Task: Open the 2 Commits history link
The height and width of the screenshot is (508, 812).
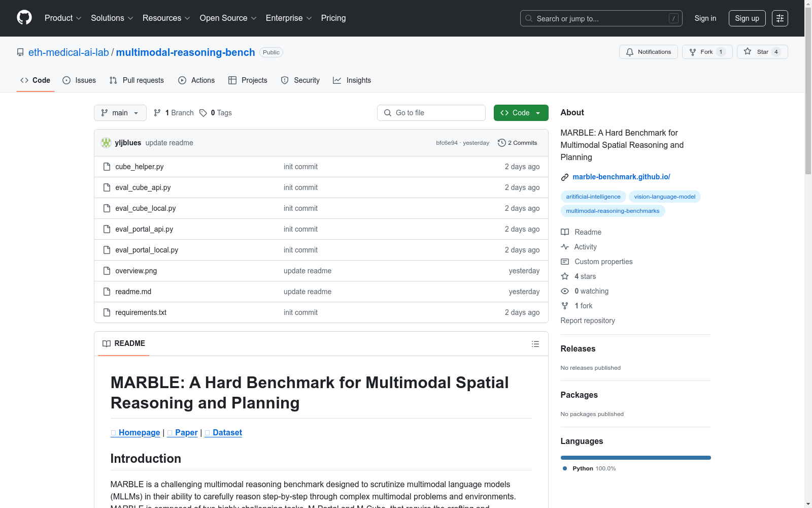Action: pos(518,143)
